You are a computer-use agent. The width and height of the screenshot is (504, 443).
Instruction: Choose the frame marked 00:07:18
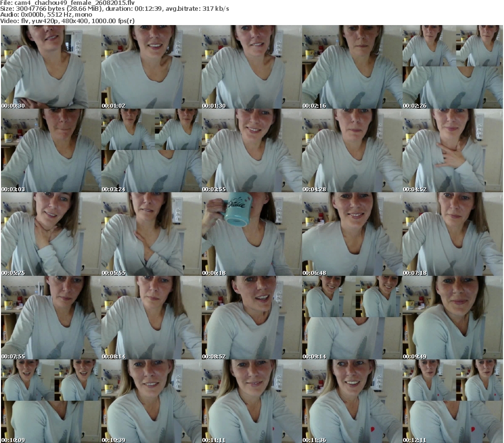pyautogui.click(x=453, y=234)
